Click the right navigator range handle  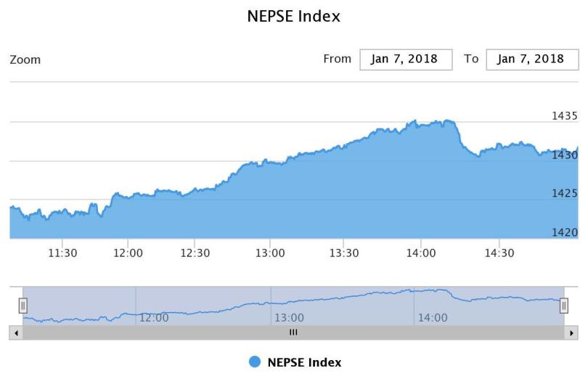564,306
